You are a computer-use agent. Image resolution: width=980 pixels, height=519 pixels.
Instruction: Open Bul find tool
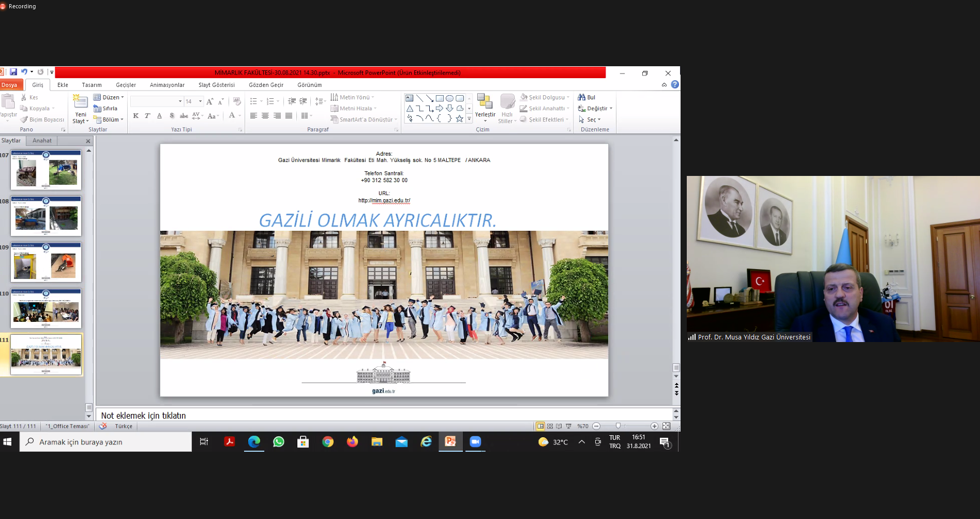(587, 97)
